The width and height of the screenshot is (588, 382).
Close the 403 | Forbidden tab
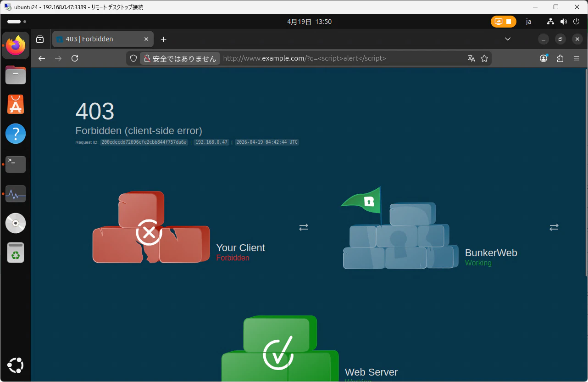tap(146, 39)
